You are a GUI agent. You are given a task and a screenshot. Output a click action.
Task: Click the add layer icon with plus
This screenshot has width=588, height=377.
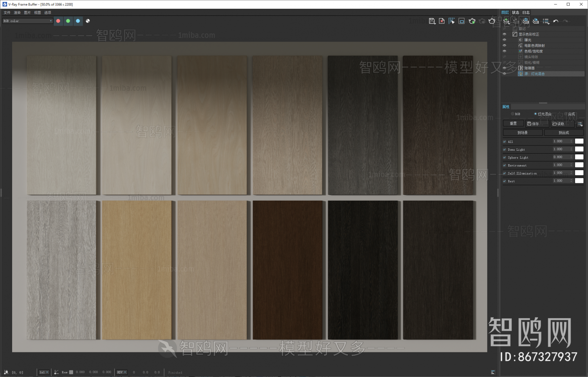(x=506, y=21)
